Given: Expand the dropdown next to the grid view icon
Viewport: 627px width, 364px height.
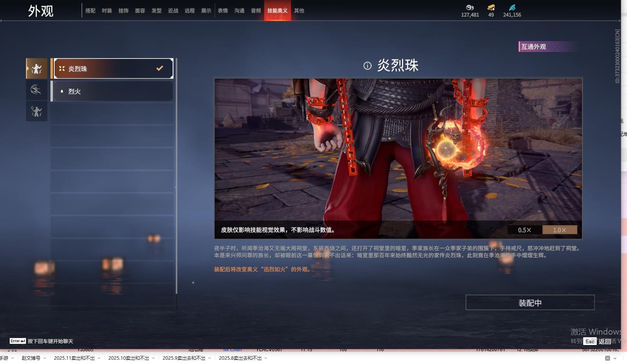Looking at the screenshot, I should 615,358.
